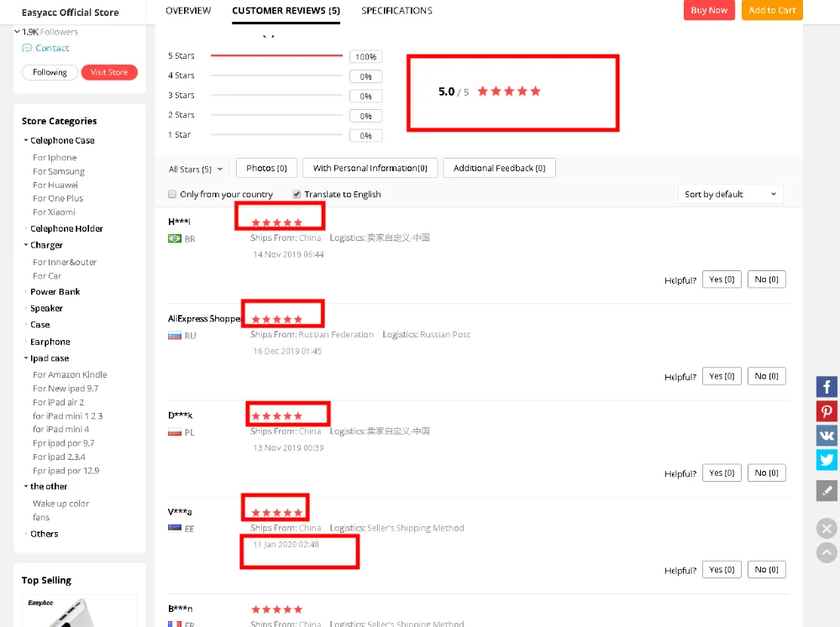Vote No (0) on the H***i review
The image size is (840, 627).
(x=767, y=280)
